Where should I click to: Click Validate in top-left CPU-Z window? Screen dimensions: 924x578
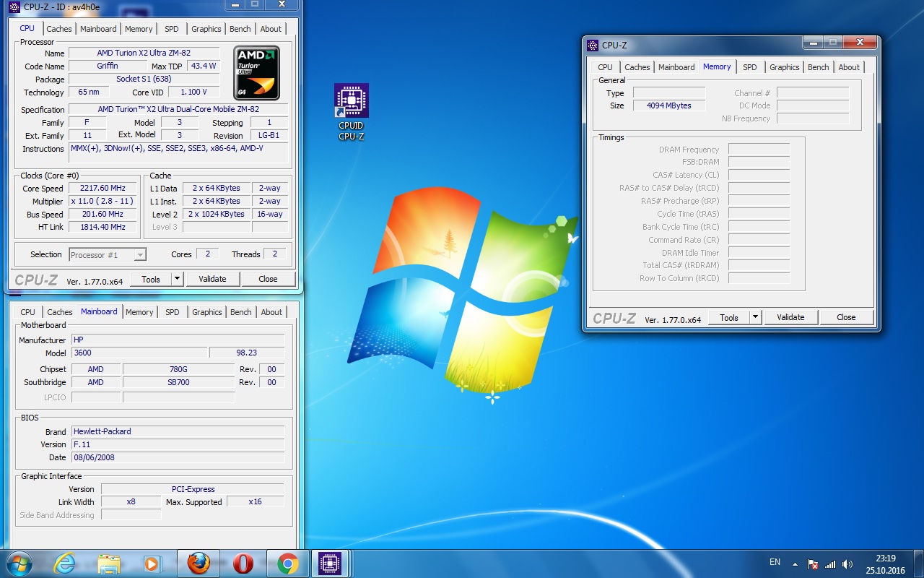click(212, 279)
